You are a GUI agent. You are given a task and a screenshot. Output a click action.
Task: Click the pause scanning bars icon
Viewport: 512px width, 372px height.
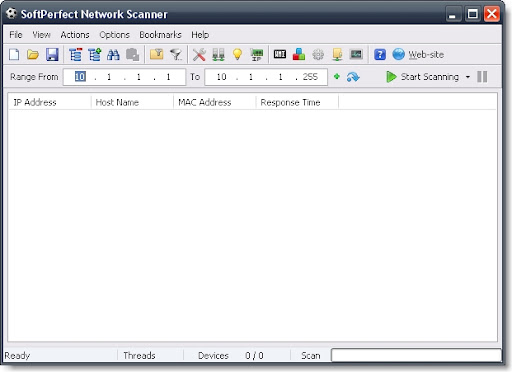click(482, 77)
